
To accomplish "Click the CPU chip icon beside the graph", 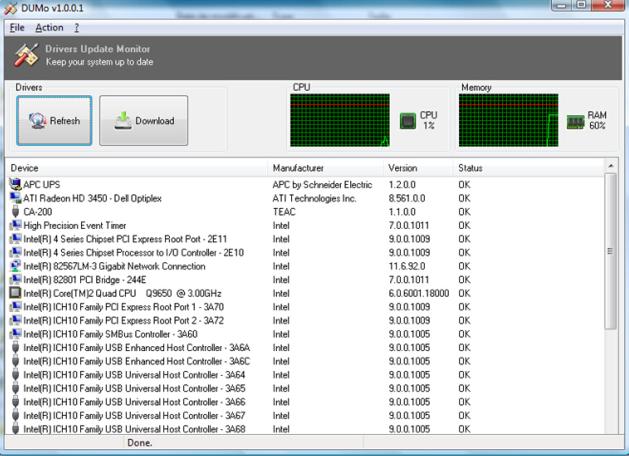I will point(408,121).
